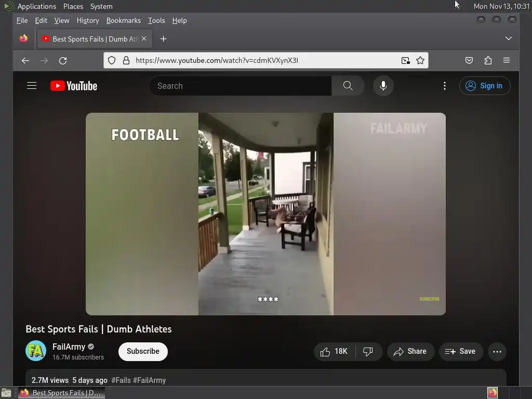The height and width of the screenshot is (399, 532).
Task: Open Firefox extensions puzzle icon
Action: pyautogui.click(x=488, y=60)
